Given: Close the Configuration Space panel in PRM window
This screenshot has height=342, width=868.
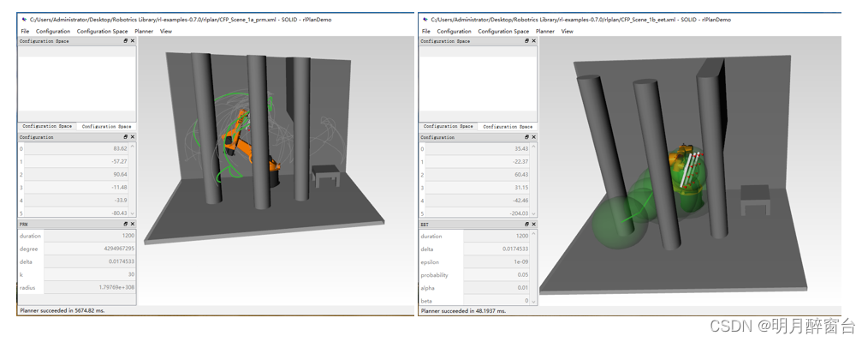Looking at the screenshot, I should pos(133,41).
